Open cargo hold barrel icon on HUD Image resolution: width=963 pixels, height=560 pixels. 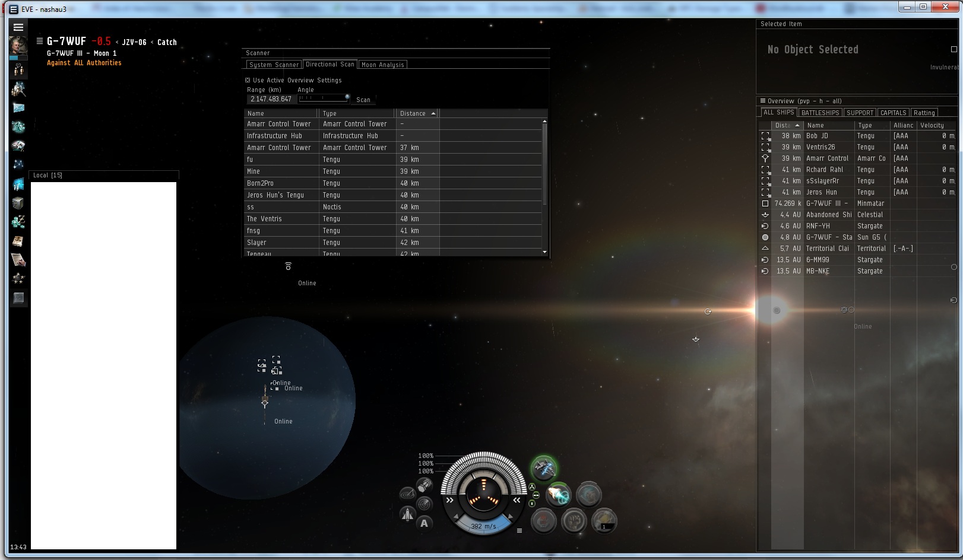(425, 486)
